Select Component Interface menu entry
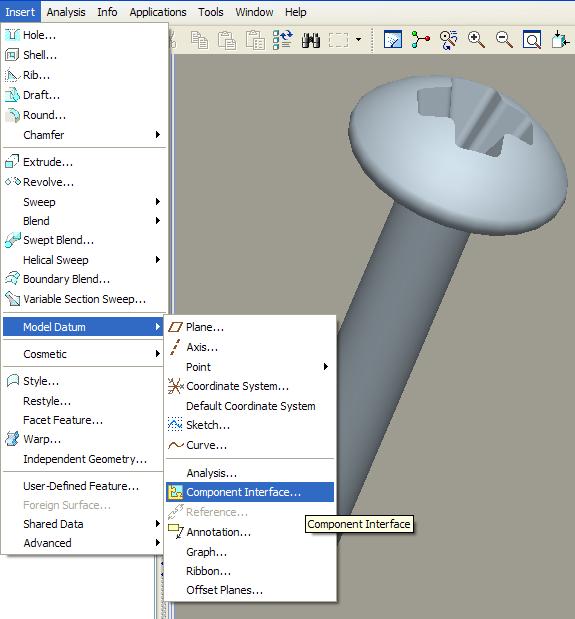The width and height of the screenshot is (575, 619). [x=250, y=492]
